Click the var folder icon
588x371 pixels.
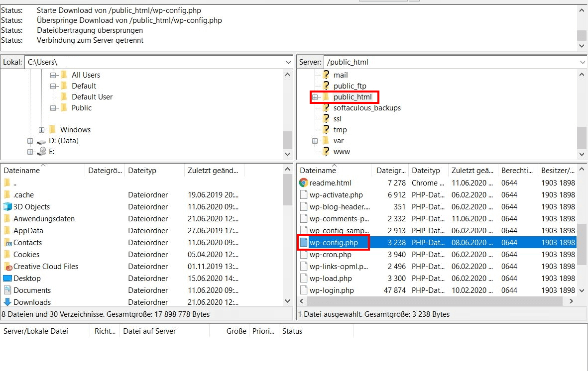tap(326, 141)
